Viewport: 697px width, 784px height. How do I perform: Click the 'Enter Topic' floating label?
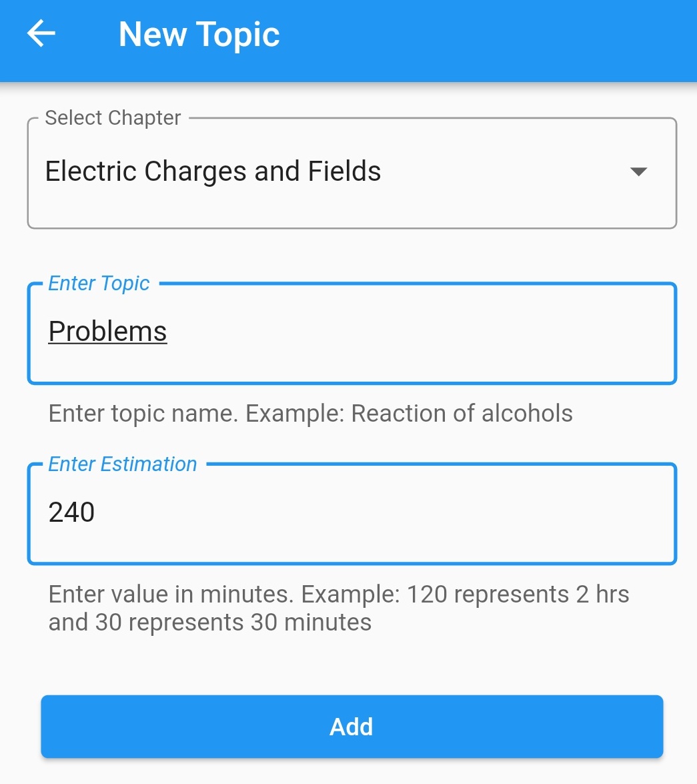[x=99, y=284]
